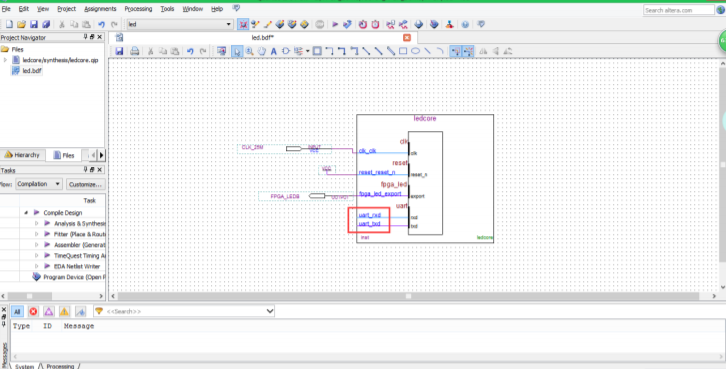Switch to the Hierarchy tab

23,155
